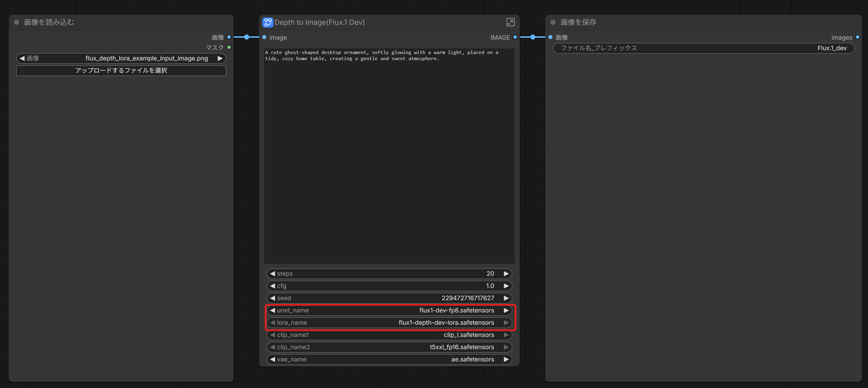The width and height of the screenshot is (868, 388).
Task: Toggle collapse dot on 画像を保存 node
Action: [x=553, y=22]
